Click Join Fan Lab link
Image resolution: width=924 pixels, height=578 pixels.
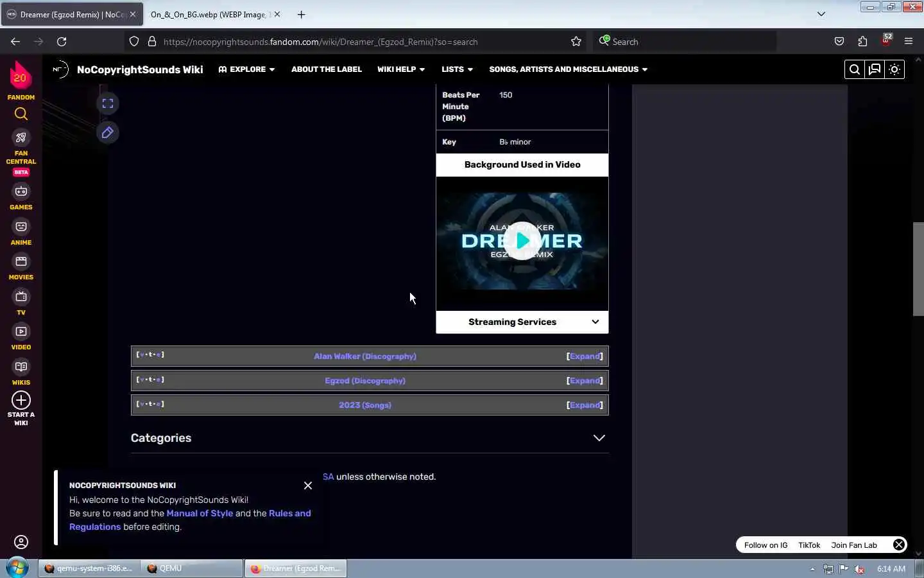[x=854, y=545]
